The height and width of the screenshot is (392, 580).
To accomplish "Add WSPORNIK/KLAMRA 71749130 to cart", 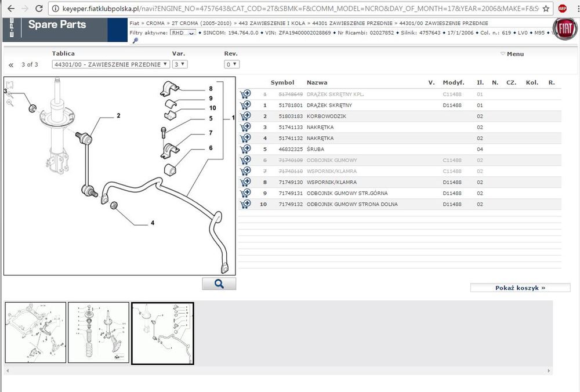I will click(245, 182).
